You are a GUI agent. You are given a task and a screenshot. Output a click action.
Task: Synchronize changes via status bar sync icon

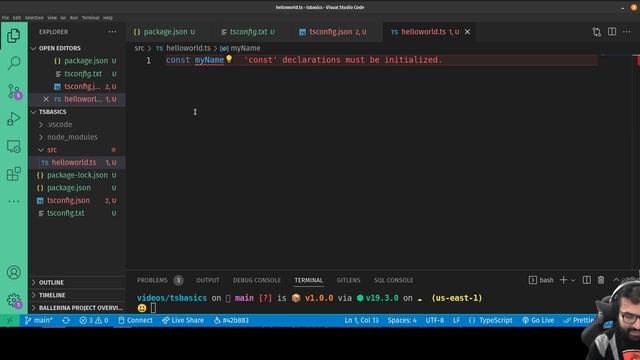point(66,320)
